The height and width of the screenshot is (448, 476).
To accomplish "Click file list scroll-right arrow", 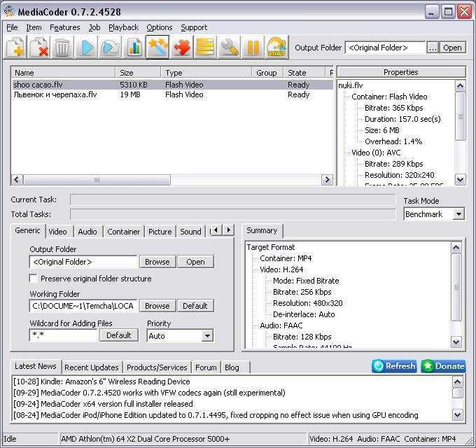I will pos(327,180).
